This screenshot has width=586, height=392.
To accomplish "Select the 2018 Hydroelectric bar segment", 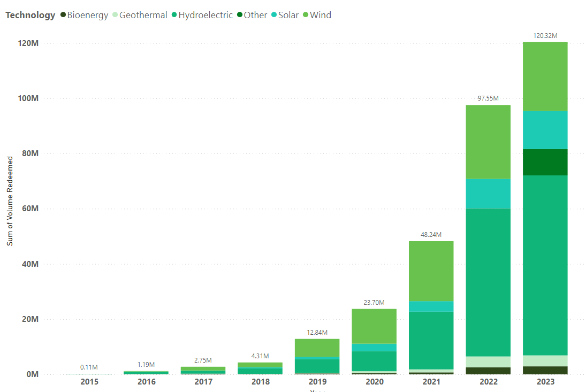I will pyautogui.click(x=260, y=371).
